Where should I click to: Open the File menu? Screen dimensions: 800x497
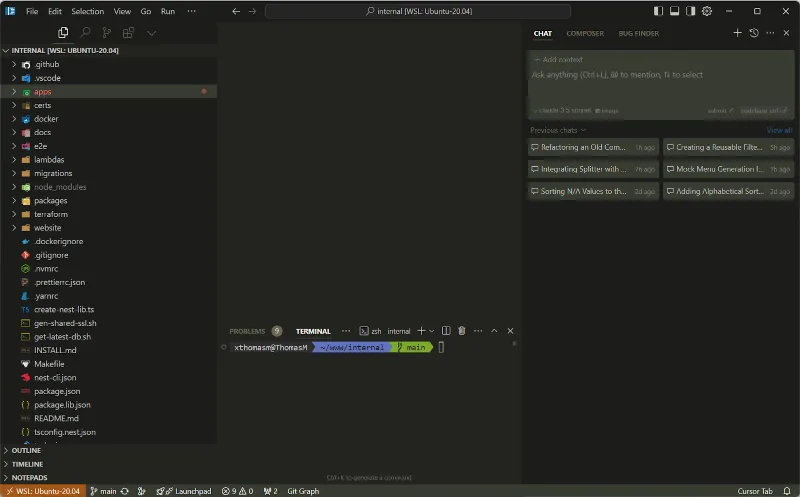32,11
